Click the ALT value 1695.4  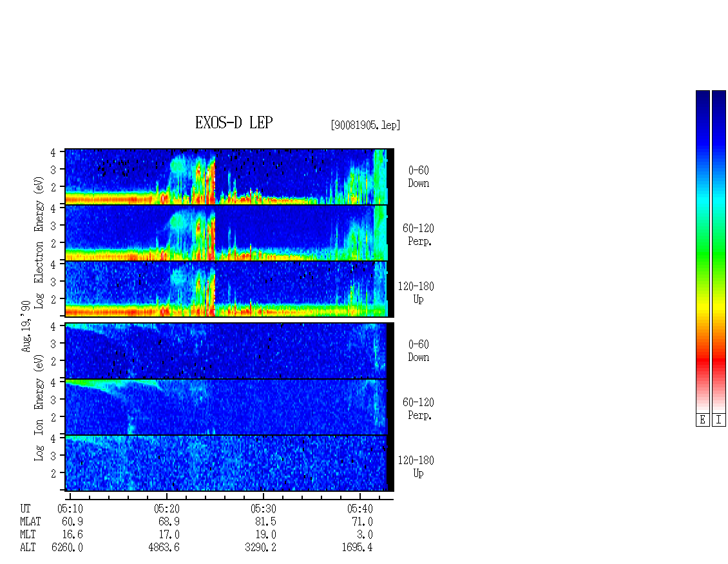click(357, 548)
